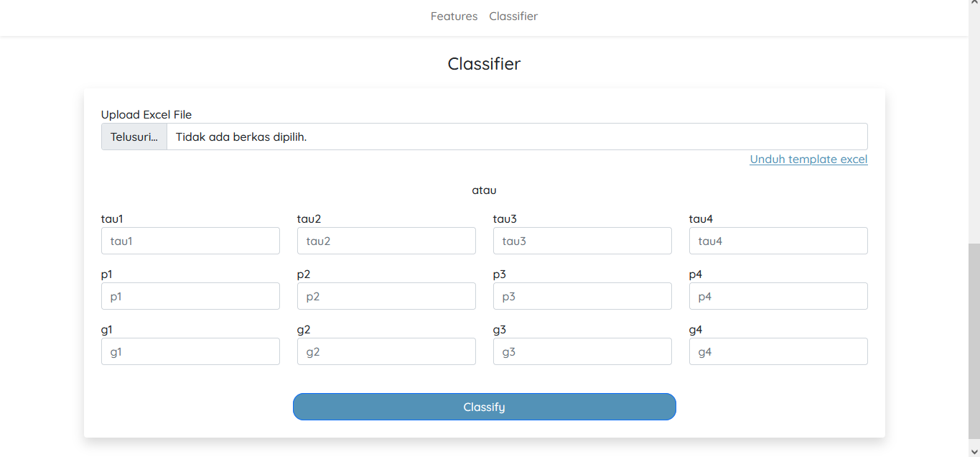Click into the tau2 text box
This screenshot has height=457, width=980.
[x=386, y=241]
